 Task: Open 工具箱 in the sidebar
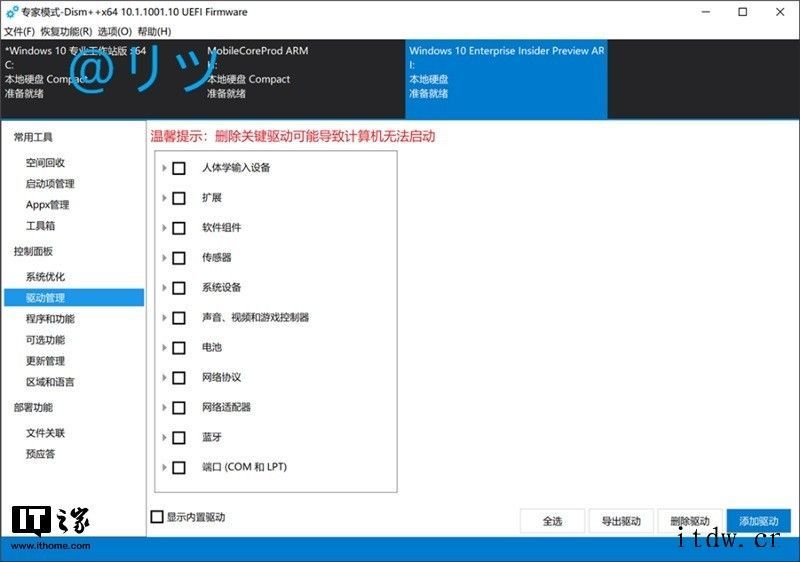pos(40,225)
